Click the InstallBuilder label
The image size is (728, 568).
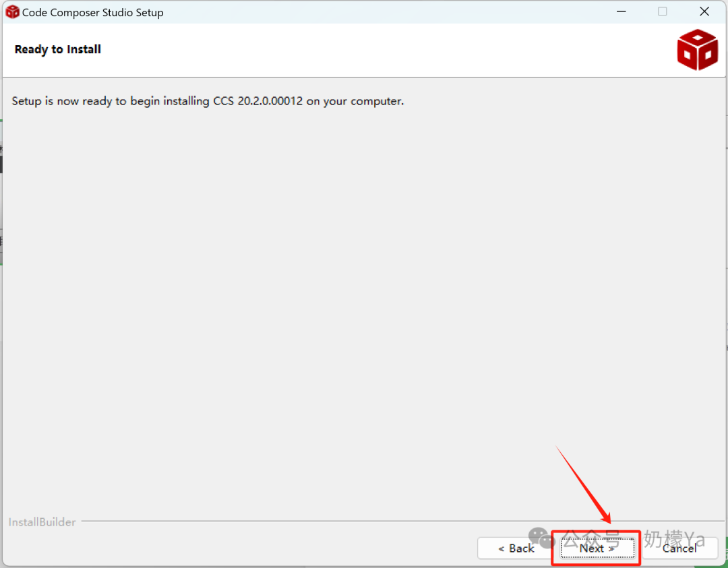[x=42, y=522]
